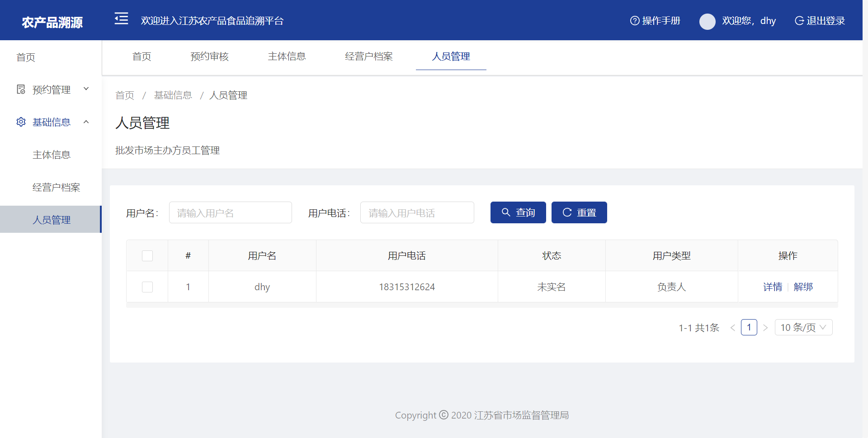Collapse the sidebar using the menu fold icon
This screenshot has height=438, width=868.
121,19
